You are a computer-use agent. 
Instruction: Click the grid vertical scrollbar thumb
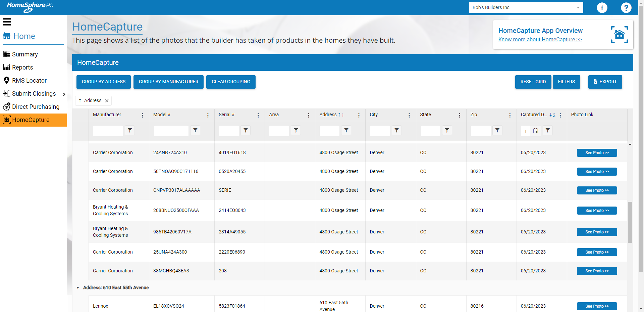(630, 222)
